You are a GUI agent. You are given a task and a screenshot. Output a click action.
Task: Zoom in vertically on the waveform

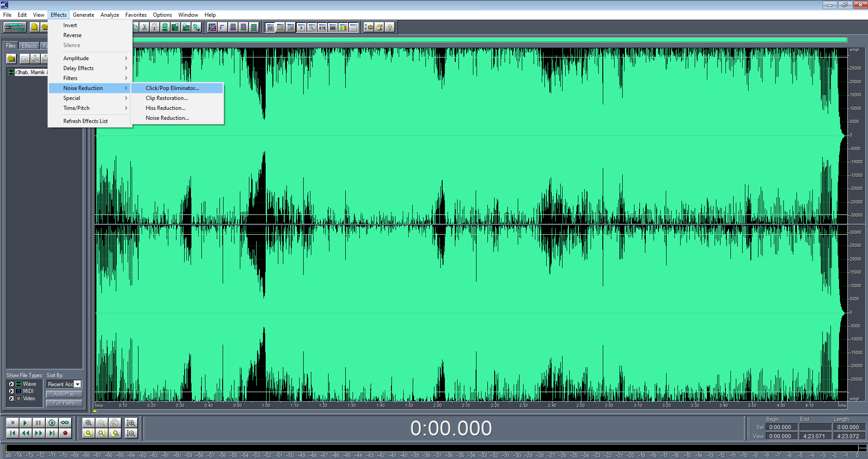pyautogui.click(x=131, y=422)
